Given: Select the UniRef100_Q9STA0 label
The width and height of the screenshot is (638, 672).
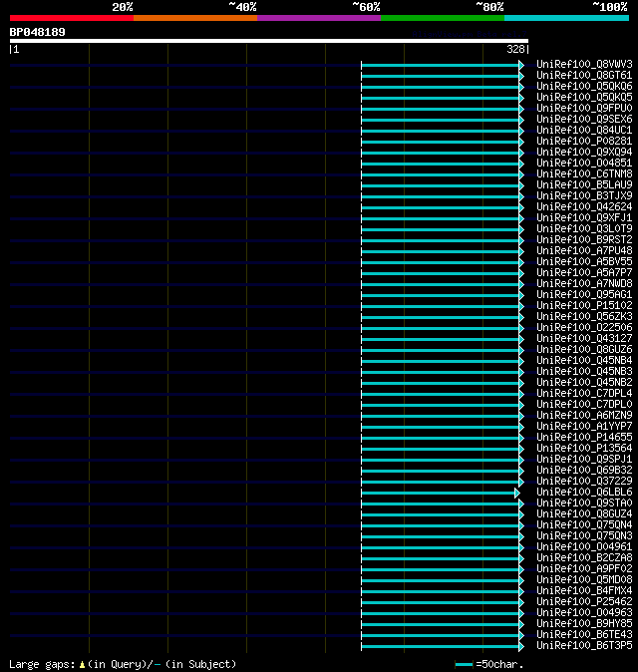Looking at the screenshot, I should coord(584,504).
